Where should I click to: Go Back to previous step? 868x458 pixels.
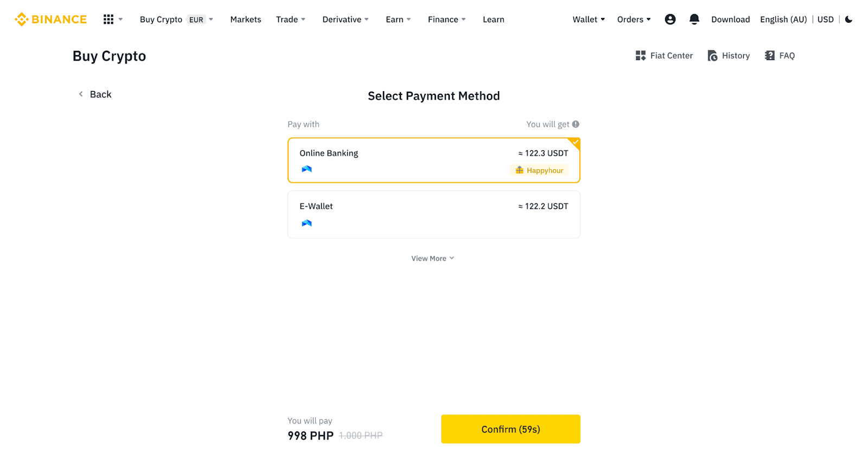pos(95,94)
